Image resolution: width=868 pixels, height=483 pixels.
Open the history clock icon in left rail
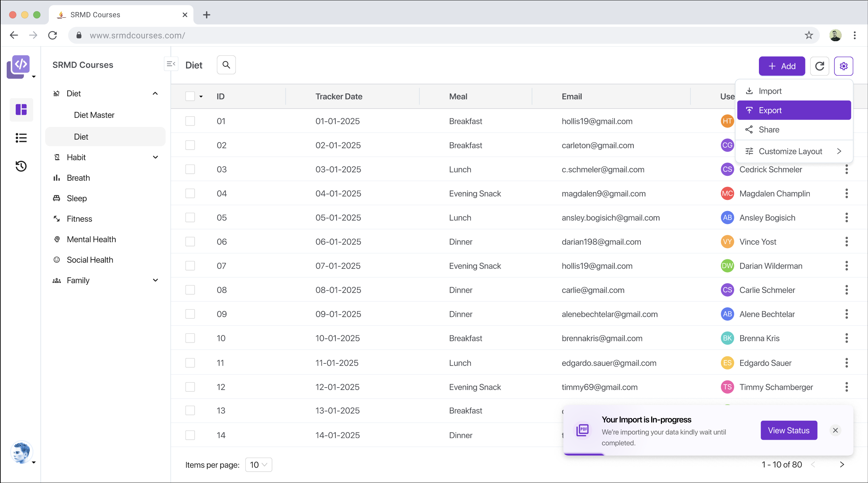click(x=21, y=166)
